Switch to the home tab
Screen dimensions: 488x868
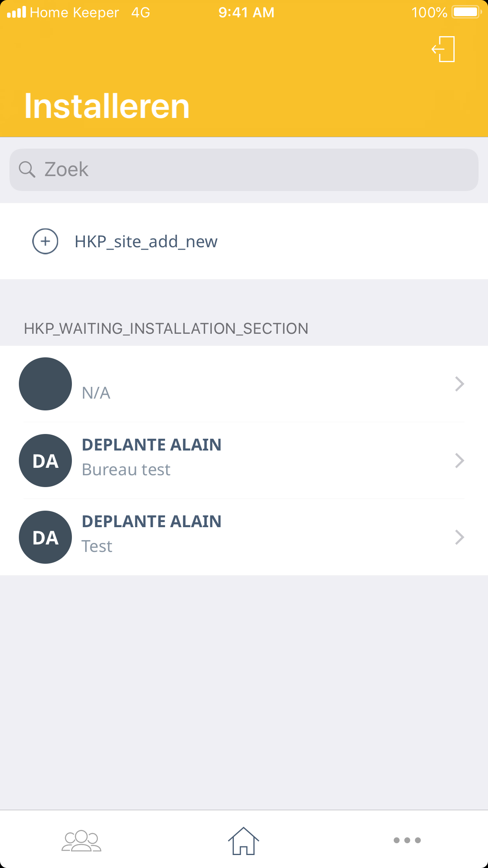coord(244,840)
